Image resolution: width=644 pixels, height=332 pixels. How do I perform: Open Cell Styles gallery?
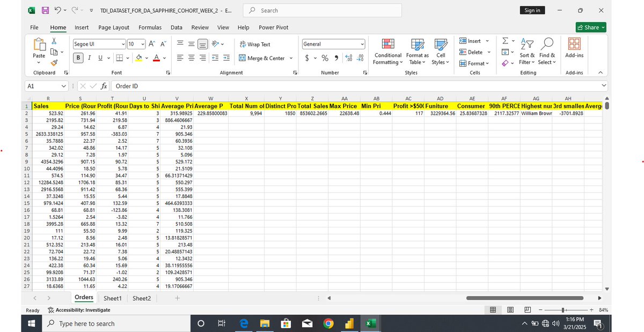tap(440, 51)
